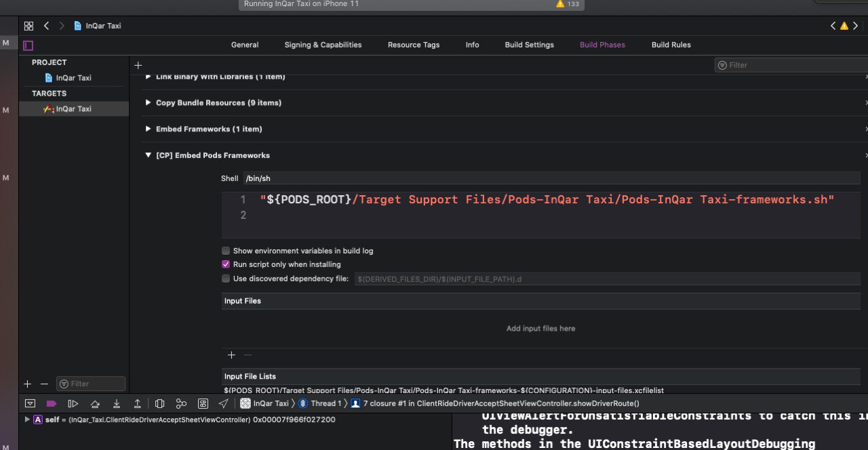The width and height of the screenshot is (868, 450).
Task: Click the dependency file path field
Action: pyautogui.click(x=608, y=279)
